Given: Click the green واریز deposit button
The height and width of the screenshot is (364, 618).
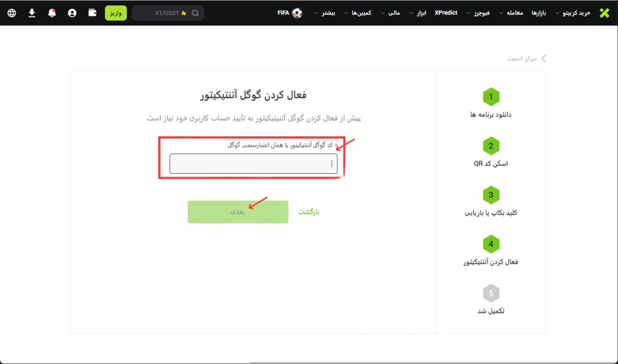Looking at the screenshot, I should (x=115, y=13).
